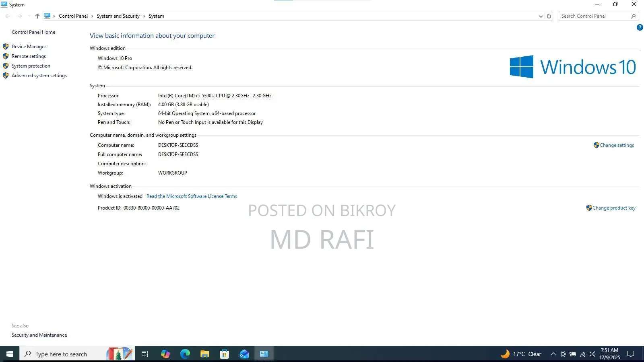Go to Control Panel Home
644x362 pixels.
pyautogui.click(x=33, y=32)
